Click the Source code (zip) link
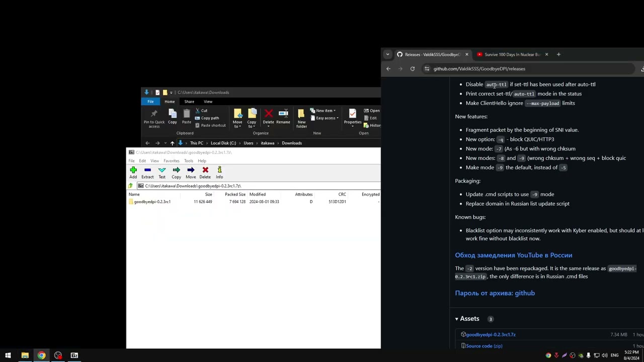The height and width of the screenshot is (362, 644). pos(484,346)
